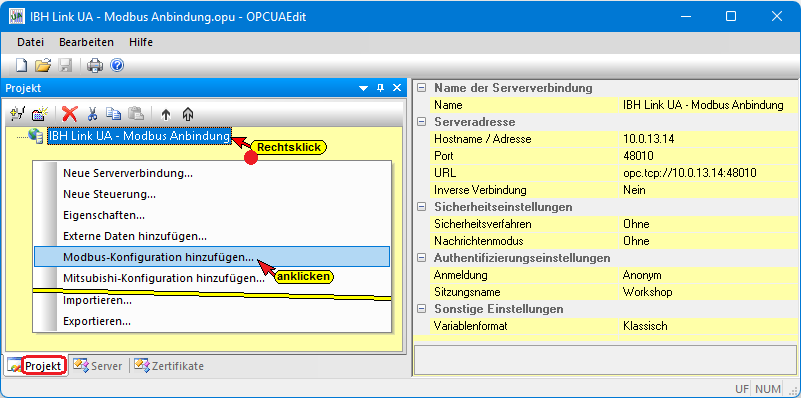Open Help with the question mark icon
Image resolution: width=801 pixels, height=398 pixels.
point(117,65)
